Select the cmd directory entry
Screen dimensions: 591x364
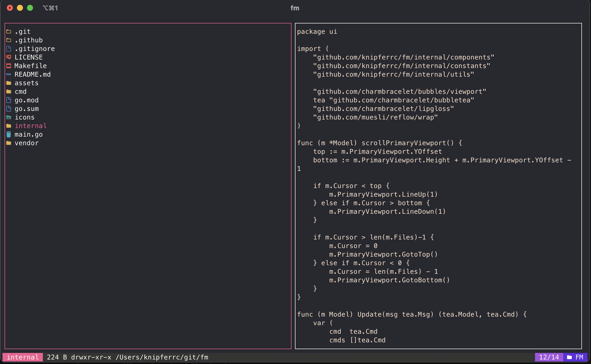(20, 92)
